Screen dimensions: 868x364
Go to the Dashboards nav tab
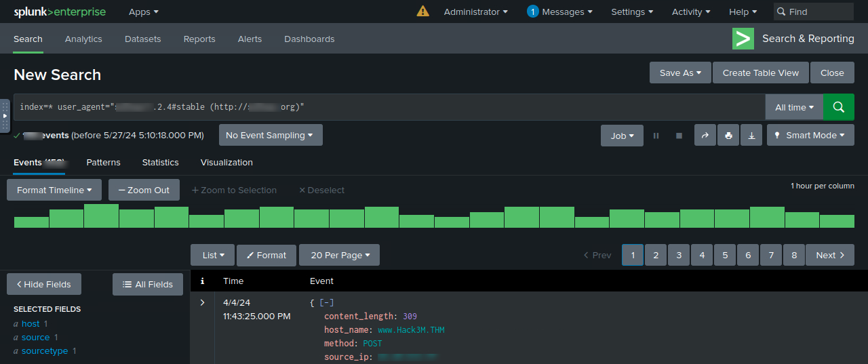coord(309,39)
